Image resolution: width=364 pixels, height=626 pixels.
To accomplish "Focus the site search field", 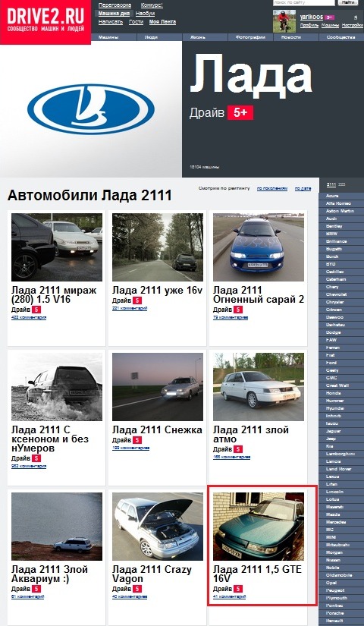I will pyautogui.click(x=304, y=3).
